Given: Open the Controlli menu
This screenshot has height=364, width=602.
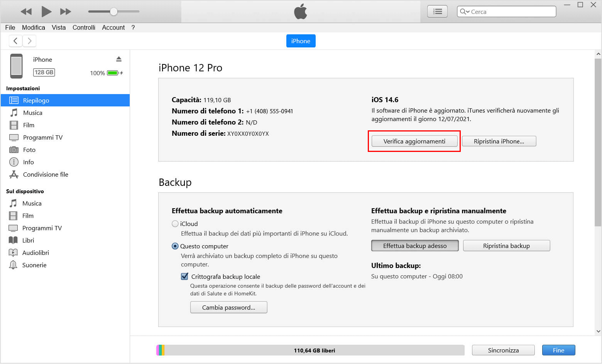Looking at the screenshot, I should coord(84,27).
